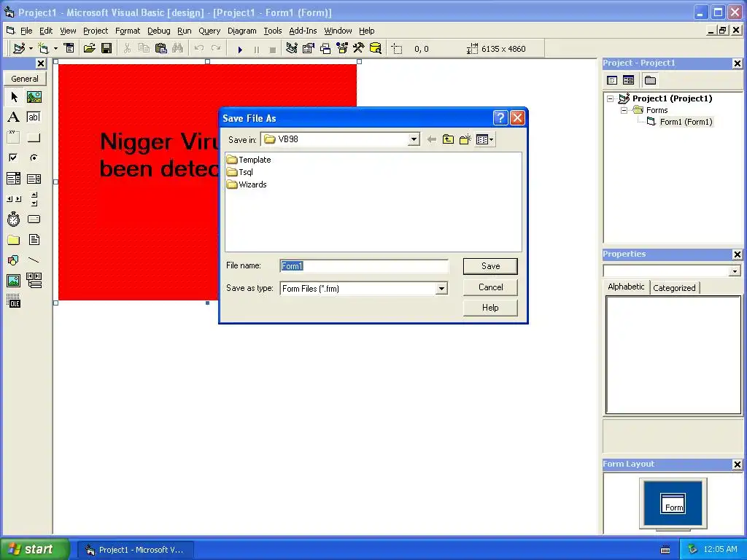
Task: Click the Open Project toolbar icon
Action: point(89,49)
